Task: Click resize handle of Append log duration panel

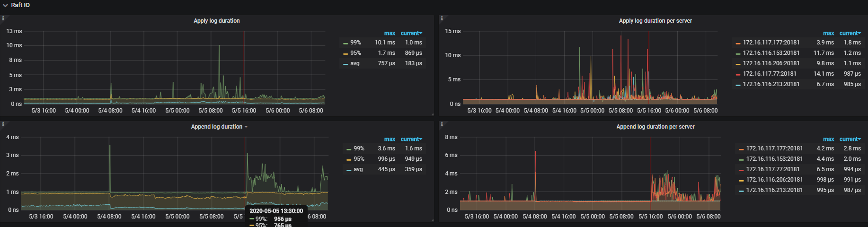Action: (432, 220)
